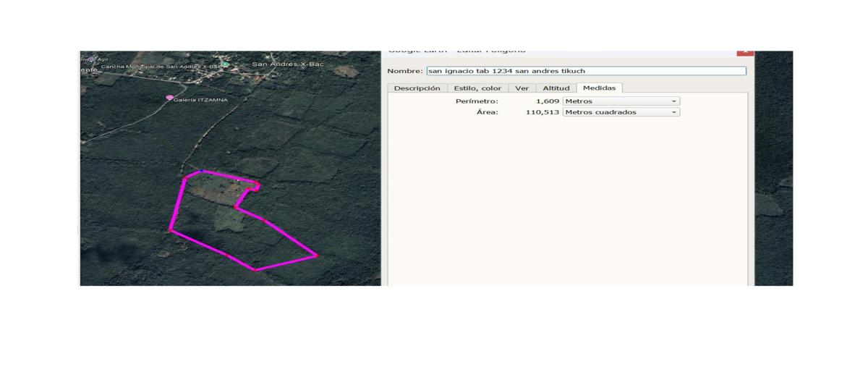Select the easternmost red polygon vertex
Viewport: 868px width, 367px height.
click(316, 256)
